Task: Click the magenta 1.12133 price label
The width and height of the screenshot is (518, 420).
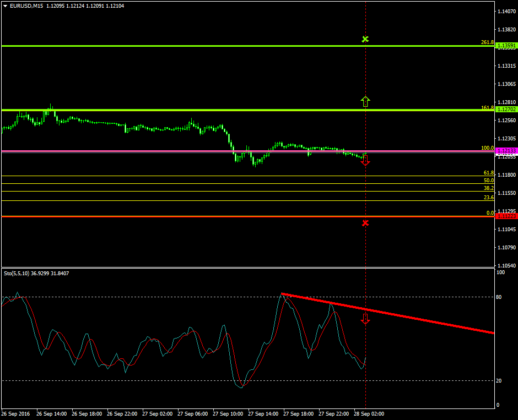Action: (506, 151)
